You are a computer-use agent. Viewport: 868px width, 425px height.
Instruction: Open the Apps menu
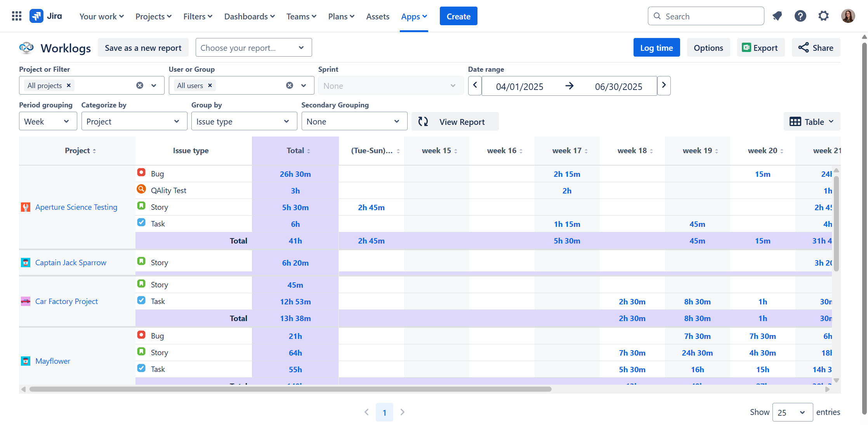(x=414, y=16)
